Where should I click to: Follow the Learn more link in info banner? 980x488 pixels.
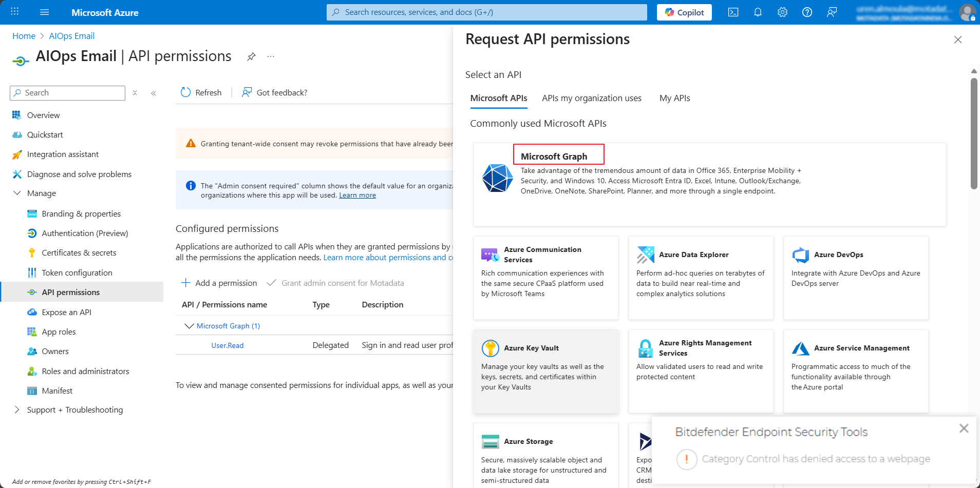(357, 195)
